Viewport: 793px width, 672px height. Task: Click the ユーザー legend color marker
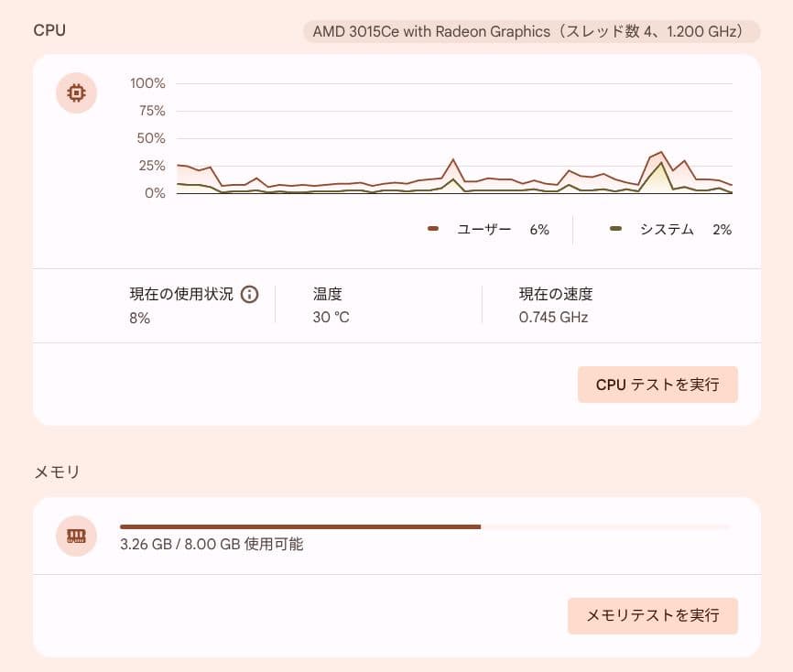click(433, 230)
